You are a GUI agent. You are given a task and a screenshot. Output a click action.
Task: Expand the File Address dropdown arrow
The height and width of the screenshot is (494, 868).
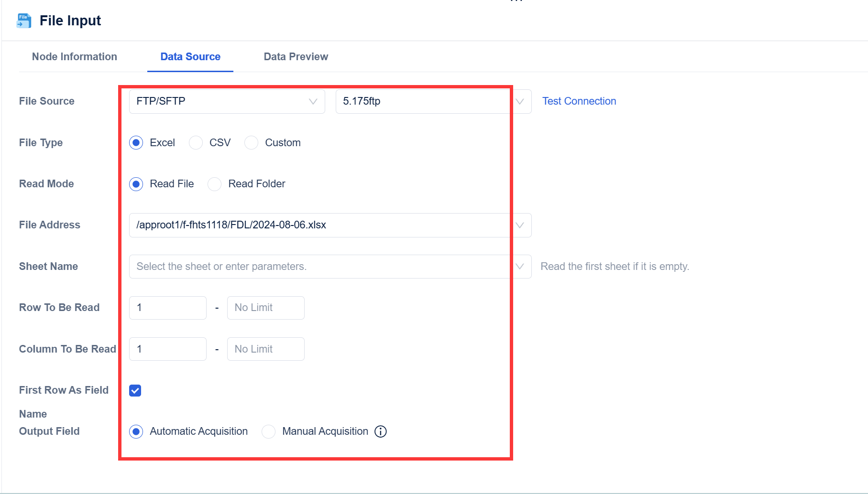coord(520,225)
